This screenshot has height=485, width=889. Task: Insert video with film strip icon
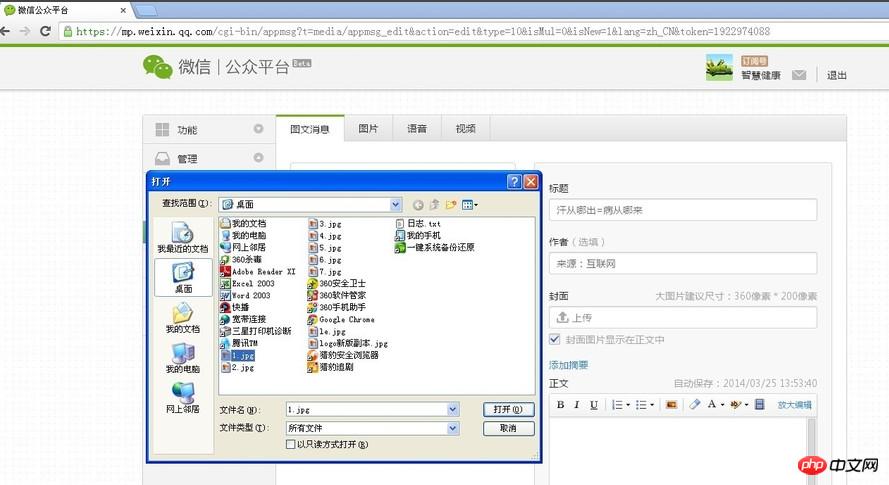760,404
